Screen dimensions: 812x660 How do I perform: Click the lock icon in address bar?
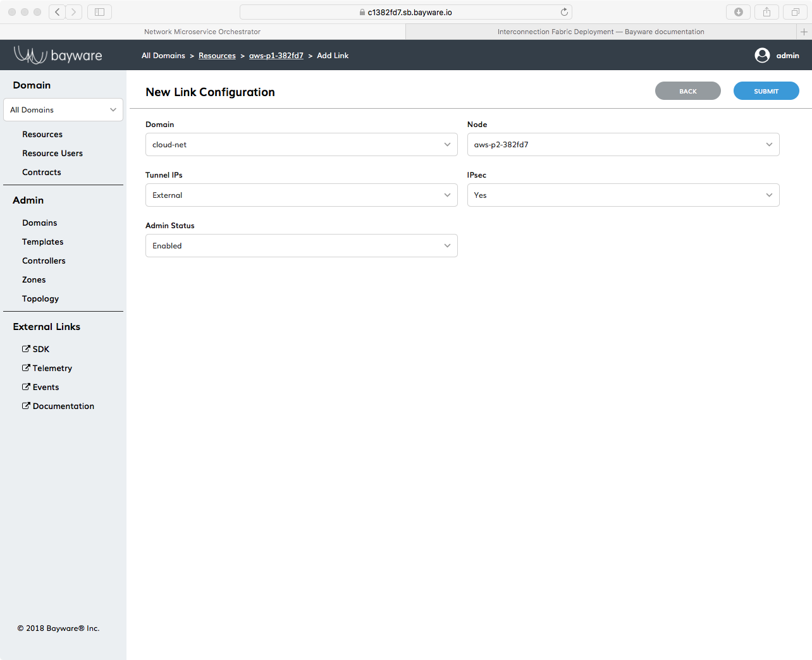[x=362, y=12]
